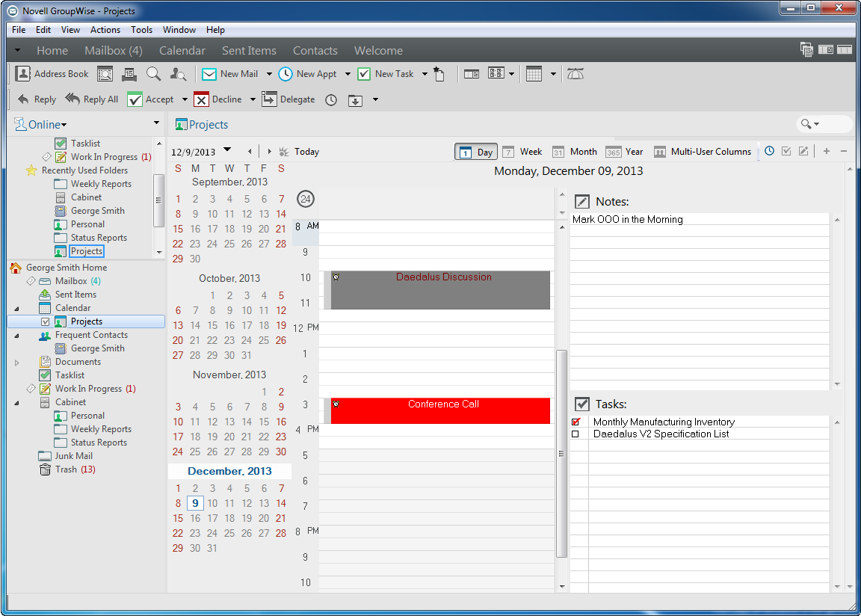The image size is (861, 616).
Task: Switch to the Sent Items tab
Action: tap(249, 51)
